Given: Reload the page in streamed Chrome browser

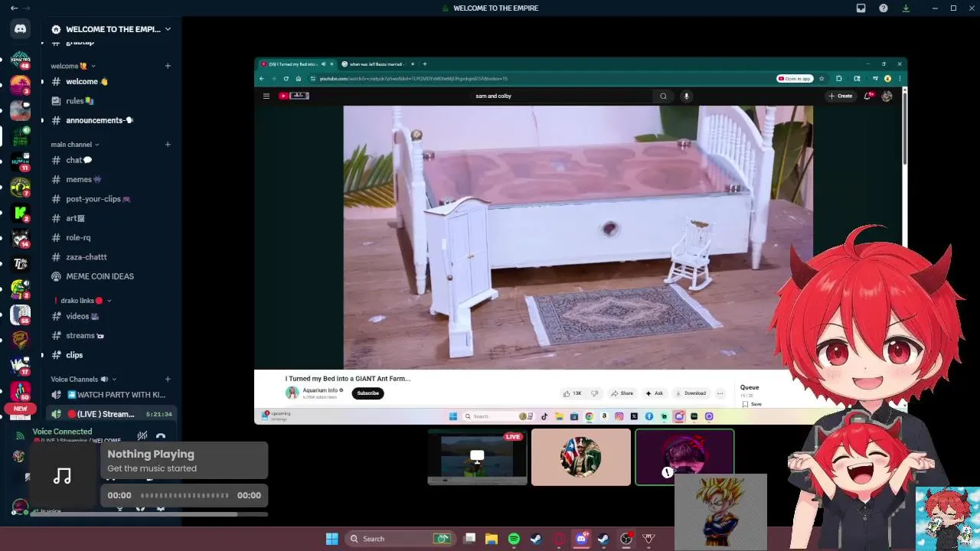Looking at the screenshot, I should [286, 78].
